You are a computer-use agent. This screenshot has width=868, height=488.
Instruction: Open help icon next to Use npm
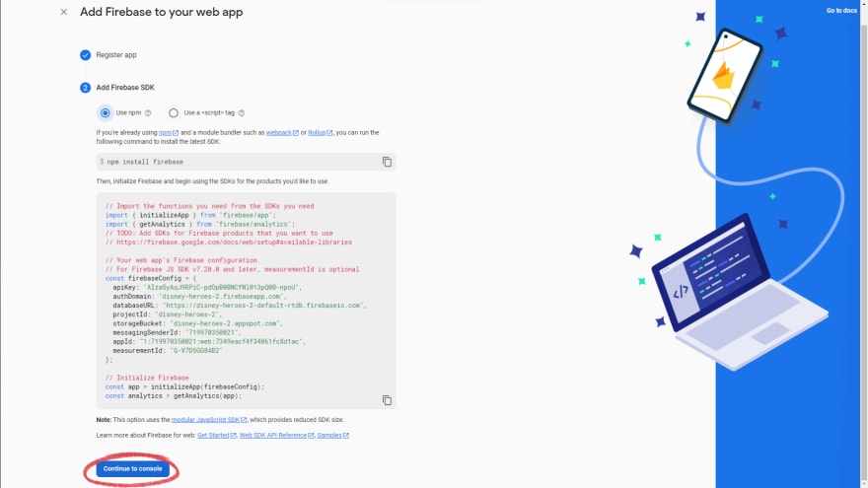[148, 112]
